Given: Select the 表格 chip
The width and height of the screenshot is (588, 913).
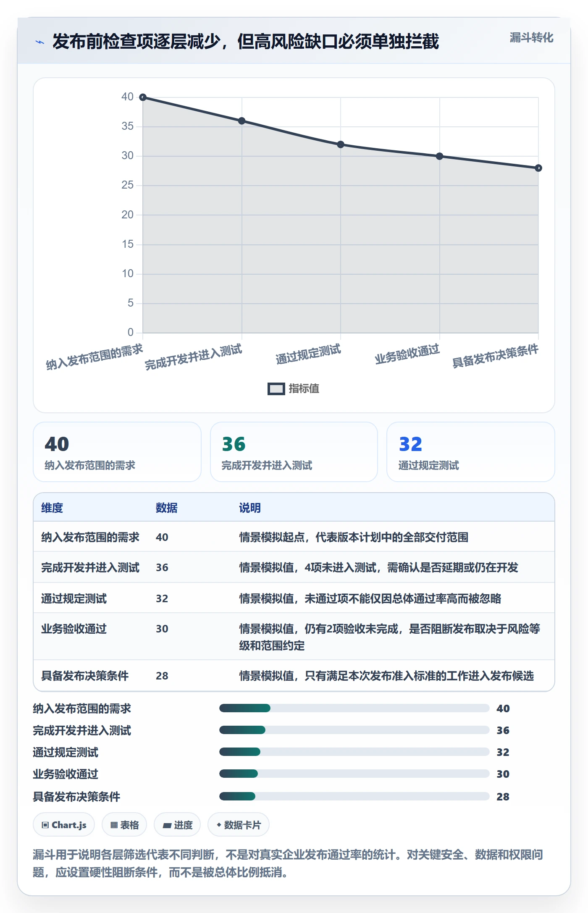Looking at the screenshot, I should tap(124, 825).
